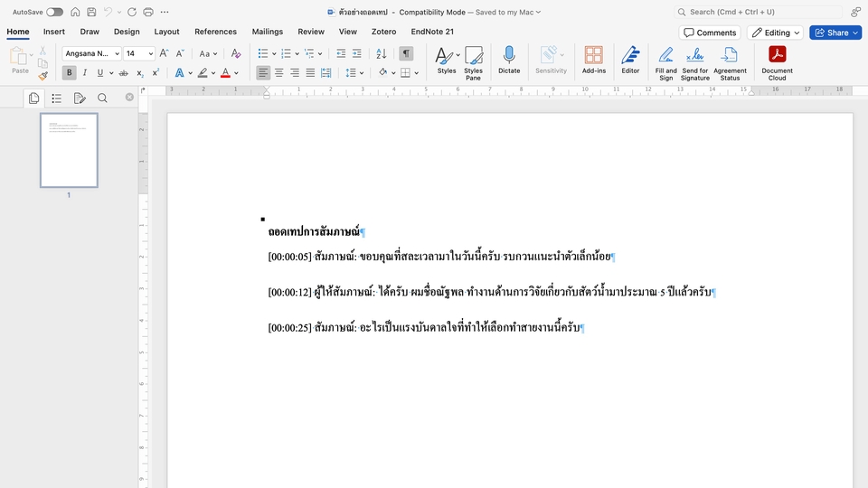Open the Change Case Aa dropdown
Viewport: 868px width, 488px height.
(x=208, y=53)
